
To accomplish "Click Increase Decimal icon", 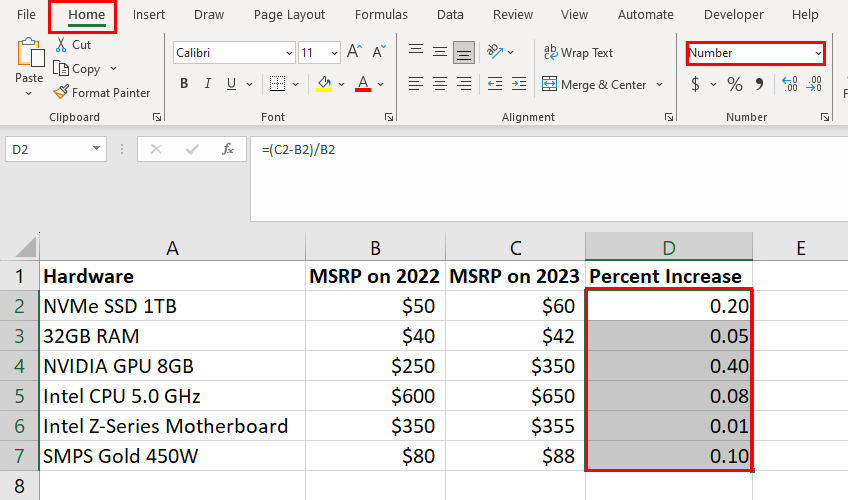I will (790, 84).
